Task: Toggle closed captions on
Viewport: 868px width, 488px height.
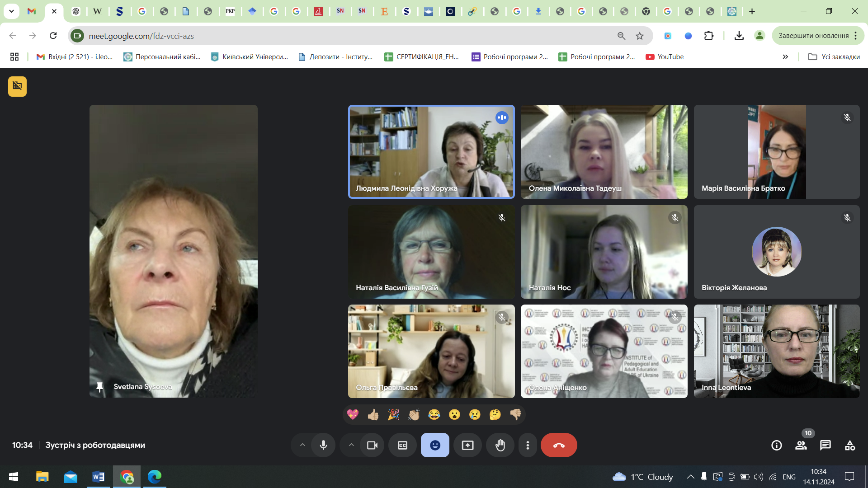Action: pos(402,445)
